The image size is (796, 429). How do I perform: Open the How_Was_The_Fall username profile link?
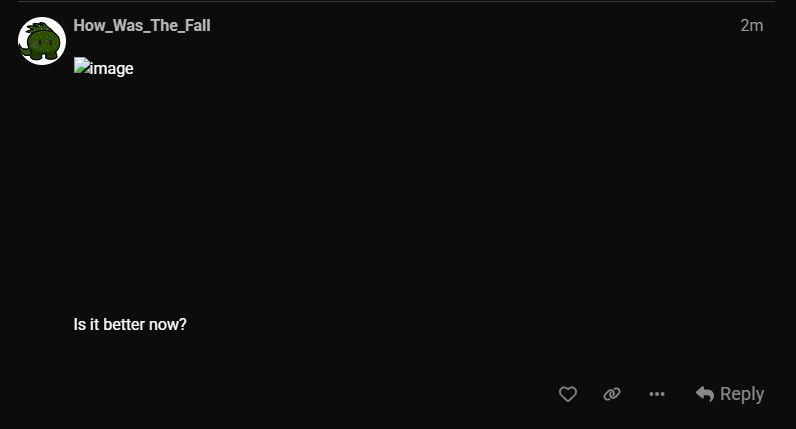coord(142,26)
